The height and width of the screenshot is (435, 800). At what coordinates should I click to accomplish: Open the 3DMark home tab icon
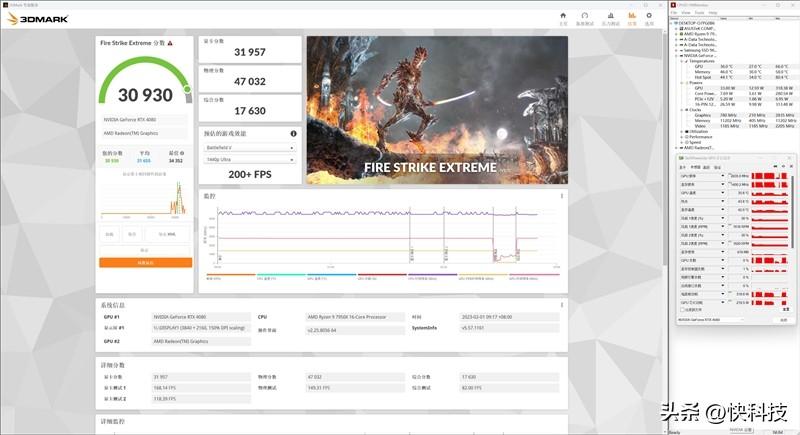[x=563, y=16]
